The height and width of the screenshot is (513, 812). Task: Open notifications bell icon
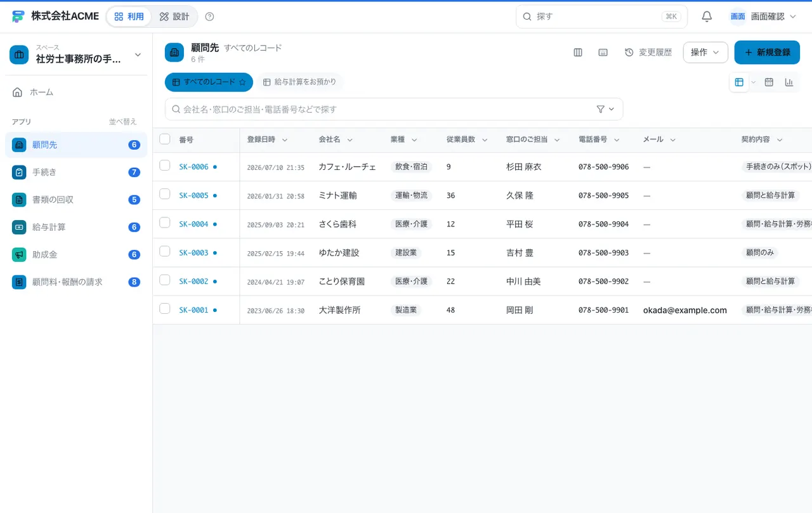pyautogui.click(x=707, y=16)
